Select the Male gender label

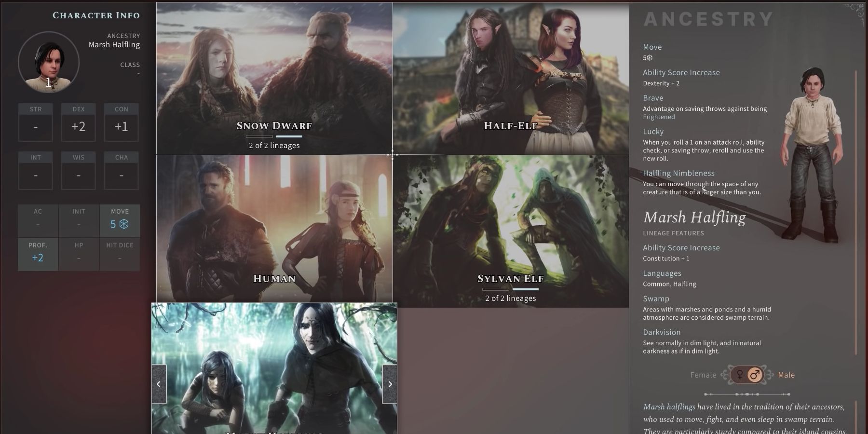coord(786,375)
